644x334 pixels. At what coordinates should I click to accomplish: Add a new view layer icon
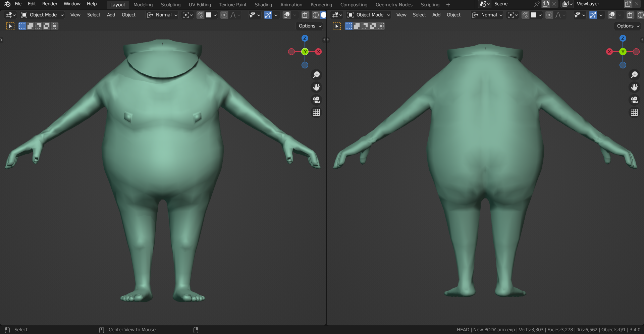point(628,4)
